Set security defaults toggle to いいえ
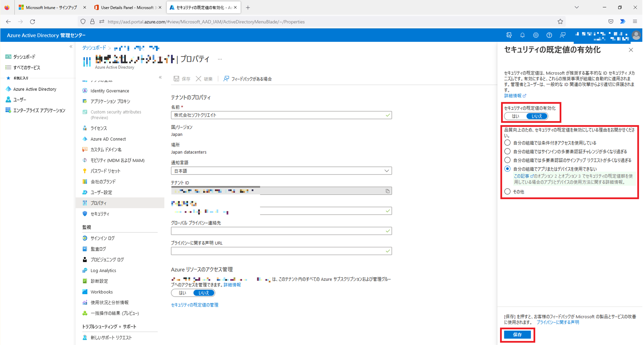The image size is (644, 345). click(x=537, y=116)
